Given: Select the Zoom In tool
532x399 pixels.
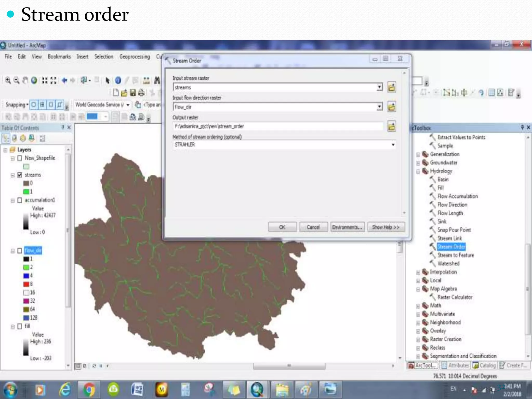Looking at the screenshot, I should [x=8, y=81].
